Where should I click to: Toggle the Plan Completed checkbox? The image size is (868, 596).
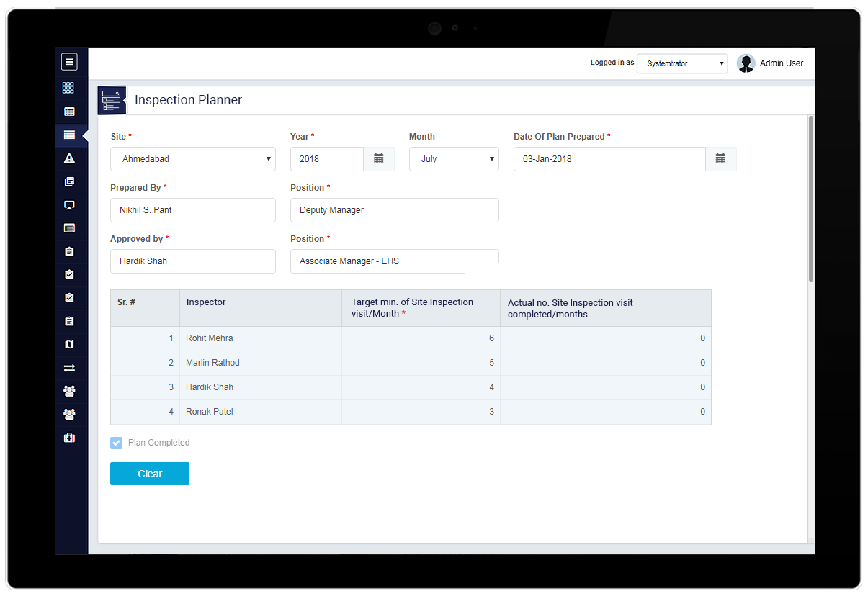pyautogui.click(x=116, y=443)
